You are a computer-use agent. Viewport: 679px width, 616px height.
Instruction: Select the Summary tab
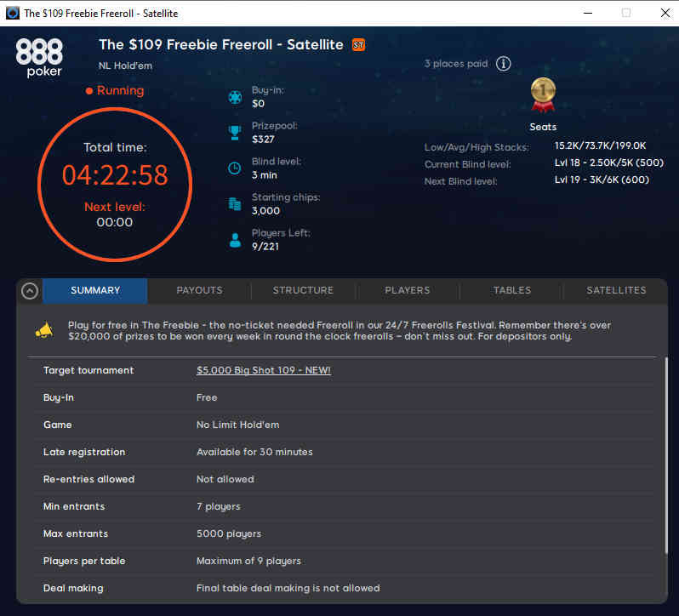[x=95, y=290]
